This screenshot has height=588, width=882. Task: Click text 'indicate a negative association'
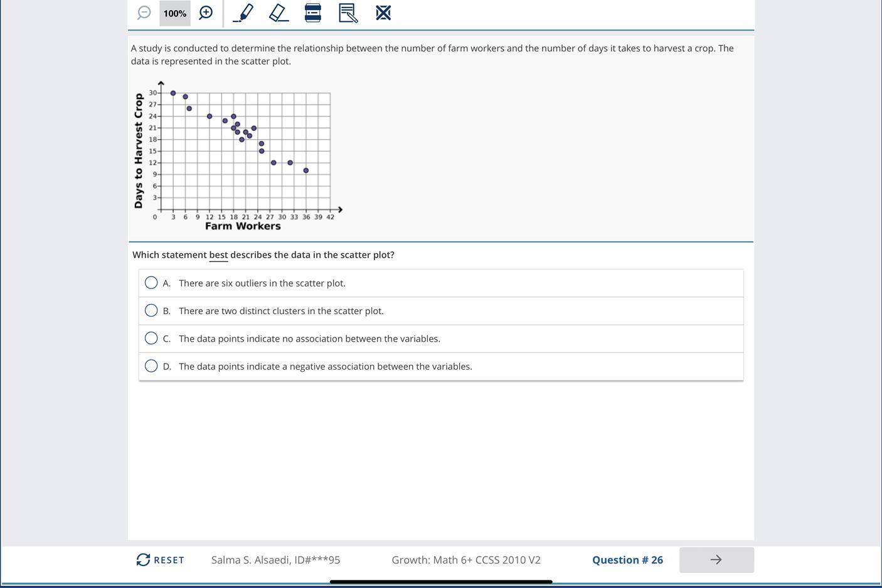pyautogui.click(x=311, y=366)
